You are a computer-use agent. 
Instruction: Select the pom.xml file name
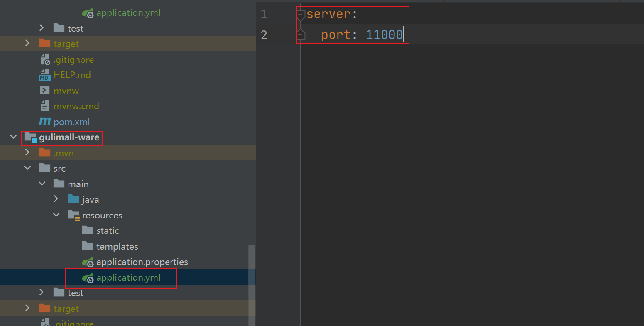pyautogui.click(x=71, y=122)
